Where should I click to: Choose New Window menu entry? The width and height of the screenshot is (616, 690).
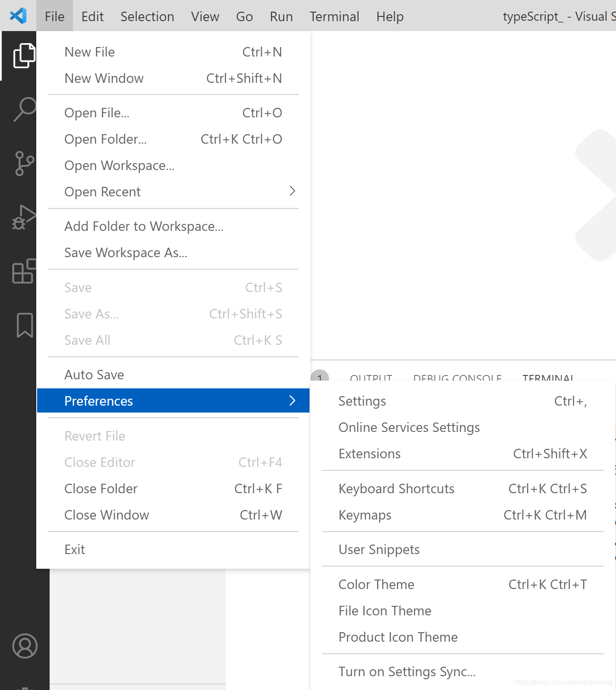[173, 78]
